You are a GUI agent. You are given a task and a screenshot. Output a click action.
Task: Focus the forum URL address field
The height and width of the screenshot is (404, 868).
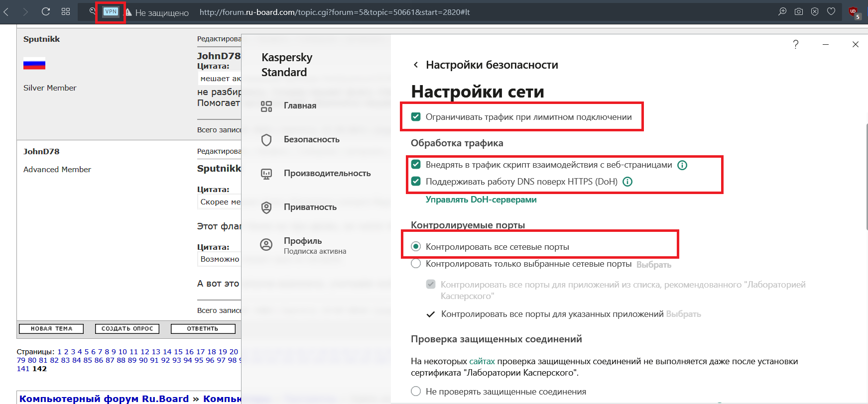pos(334,12)
